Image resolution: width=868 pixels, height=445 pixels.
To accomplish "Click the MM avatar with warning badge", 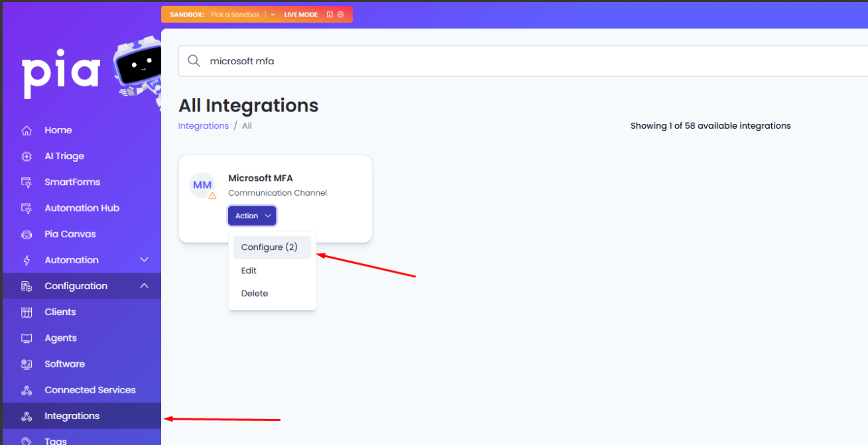I will point(202,186).
